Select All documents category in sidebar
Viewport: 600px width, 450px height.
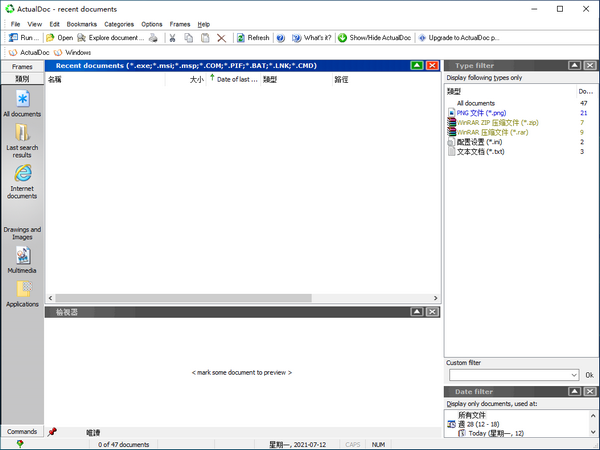tap(22, 105)
